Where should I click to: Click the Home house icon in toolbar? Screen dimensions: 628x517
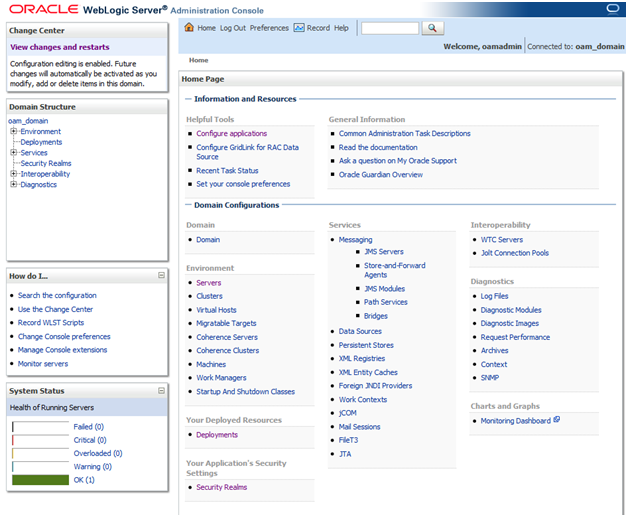[189, 27]
